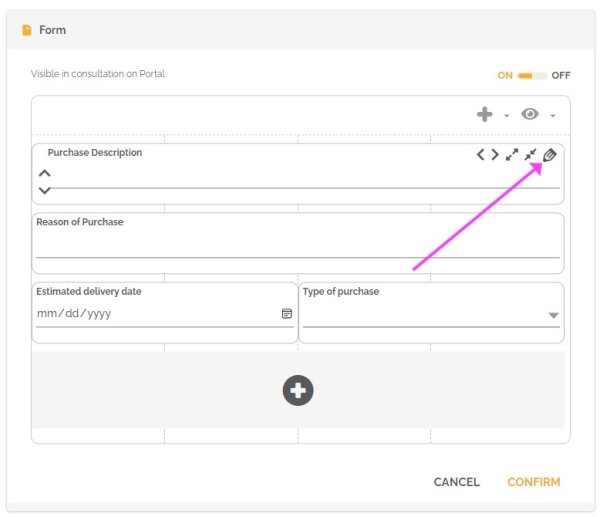Click the Estimated delivery date mm/dd/yyyy input

click(x=155, y=314)
